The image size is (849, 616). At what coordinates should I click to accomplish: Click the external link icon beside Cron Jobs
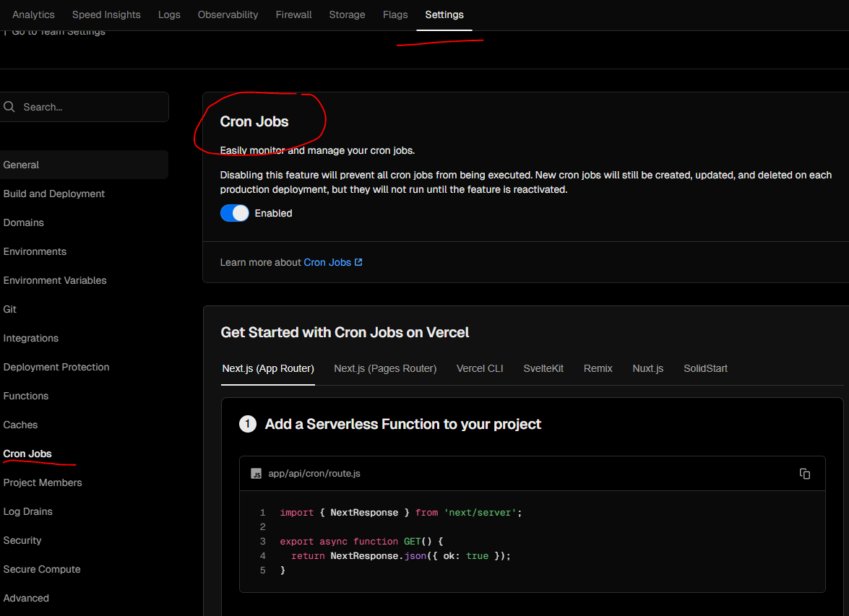pos(358,262)
